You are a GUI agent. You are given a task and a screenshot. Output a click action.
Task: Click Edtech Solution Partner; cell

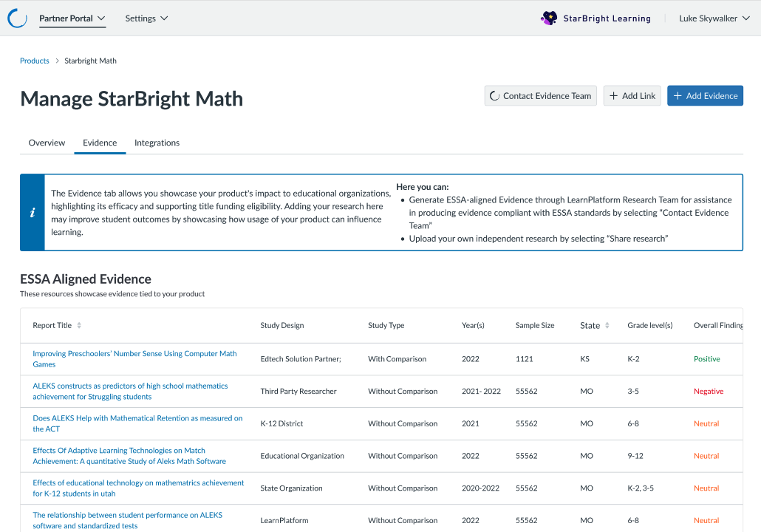[x=301, y=358]
